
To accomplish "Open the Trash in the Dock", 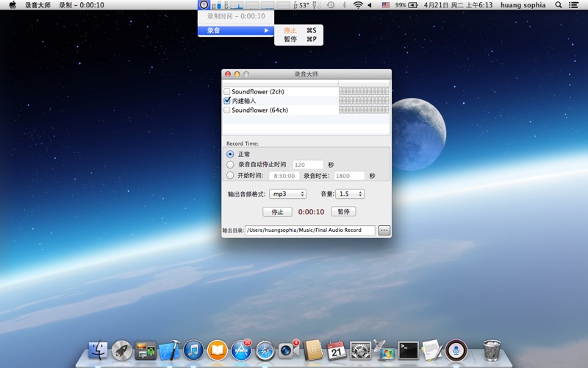I will [492, 350].
